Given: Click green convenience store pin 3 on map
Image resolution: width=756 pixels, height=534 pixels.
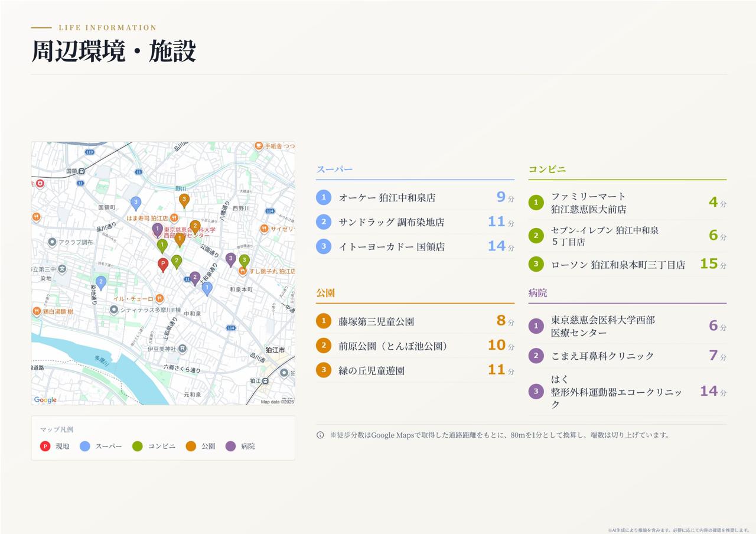Looking at the screenshot, I should tap(244, 261).
